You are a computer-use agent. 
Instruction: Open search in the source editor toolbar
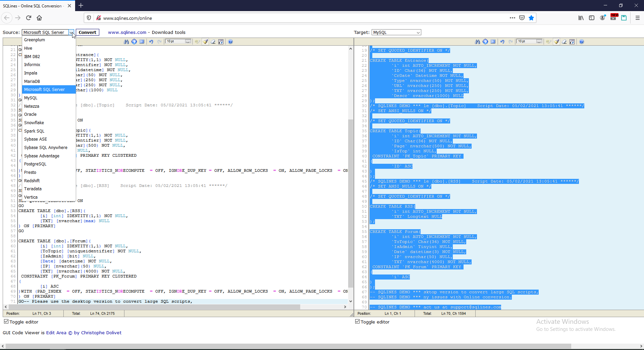pos(126,42)
